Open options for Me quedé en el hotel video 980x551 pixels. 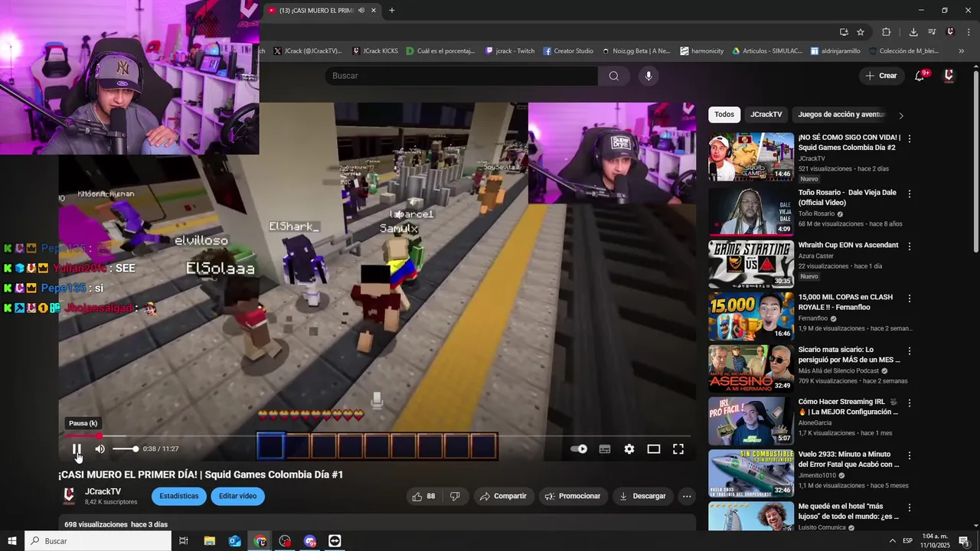[910, 507]
